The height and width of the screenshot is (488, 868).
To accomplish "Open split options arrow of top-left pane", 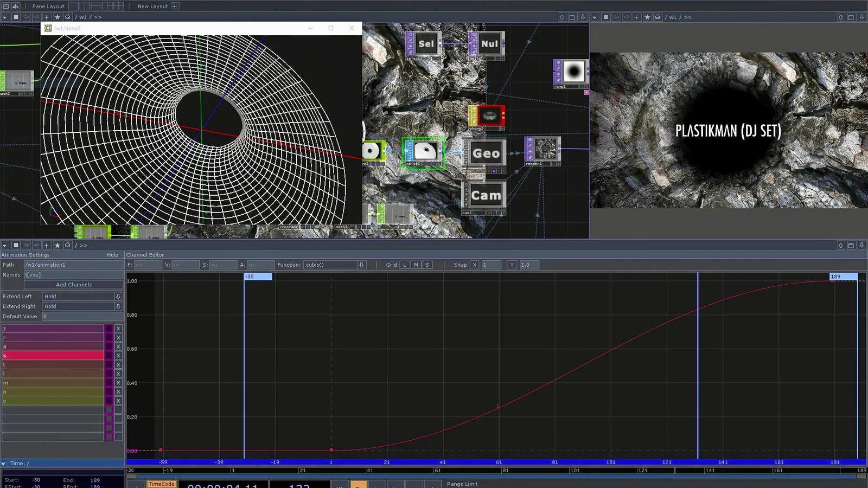I will point(583,17).
